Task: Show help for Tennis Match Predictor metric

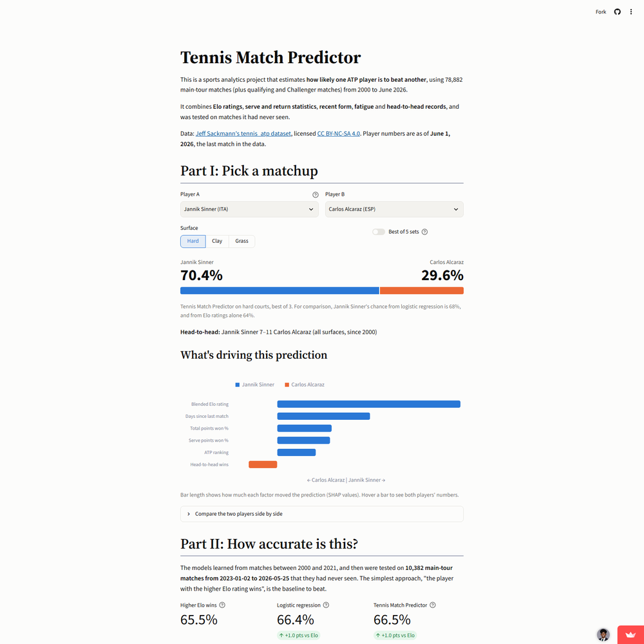Action: 433,605
